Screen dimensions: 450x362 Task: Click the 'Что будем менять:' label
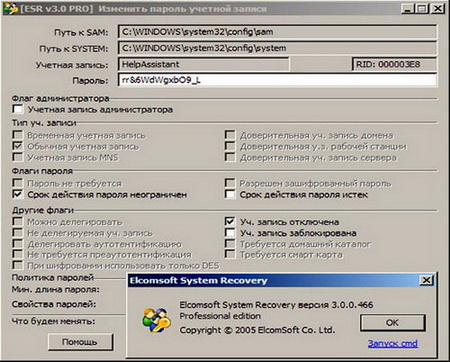[53, 321]
